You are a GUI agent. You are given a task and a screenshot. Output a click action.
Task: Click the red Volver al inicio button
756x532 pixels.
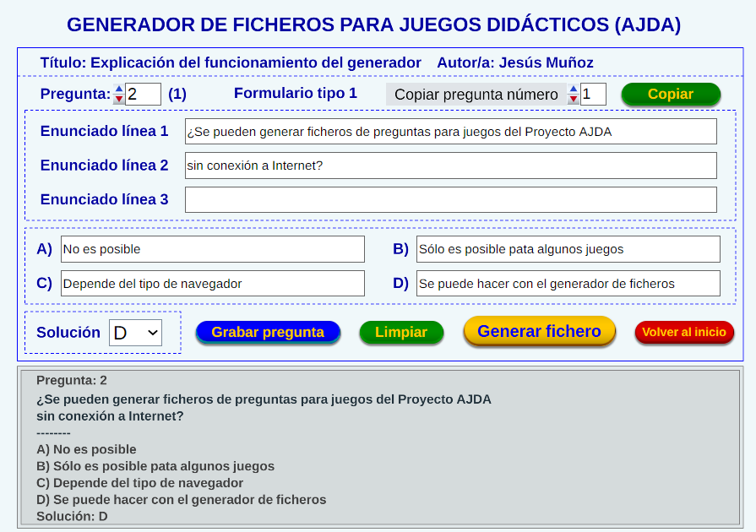click(683, 332)
